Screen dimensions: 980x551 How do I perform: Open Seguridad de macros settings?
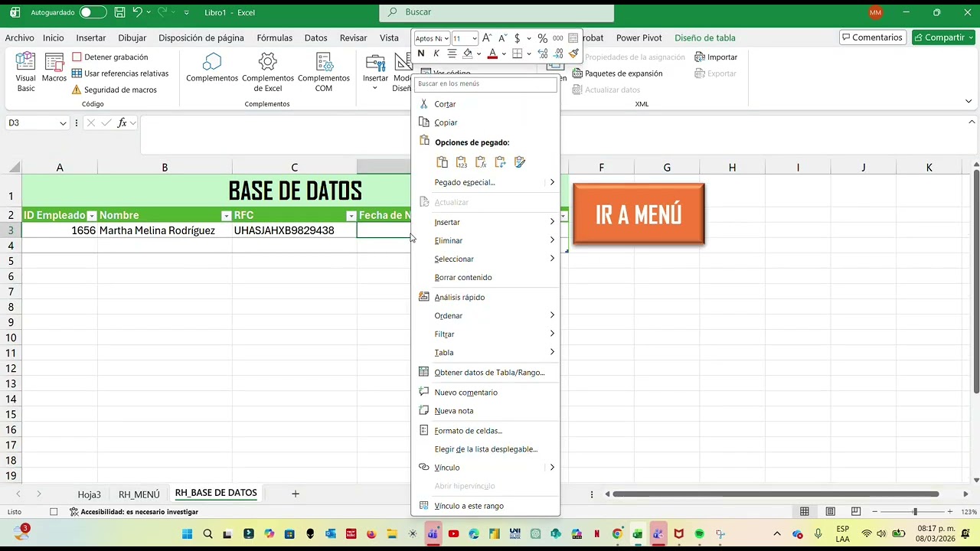click(114, 90)
